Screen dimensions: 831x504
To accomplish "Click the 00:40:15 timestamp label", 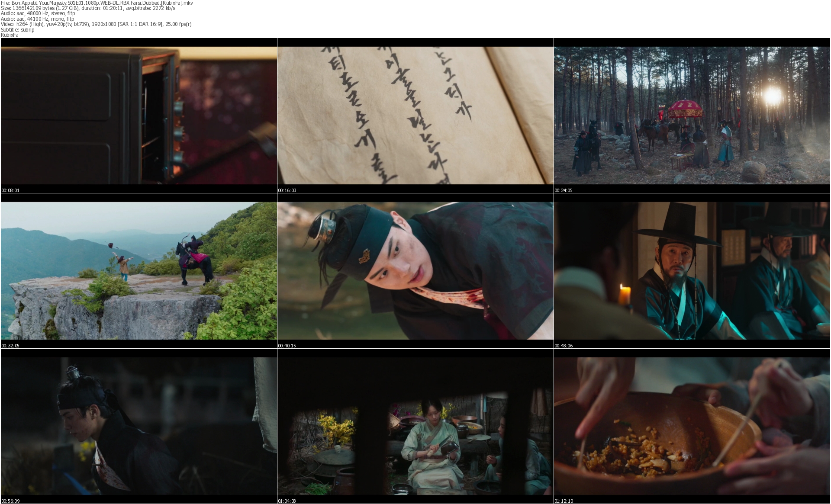I will (287, 346).
